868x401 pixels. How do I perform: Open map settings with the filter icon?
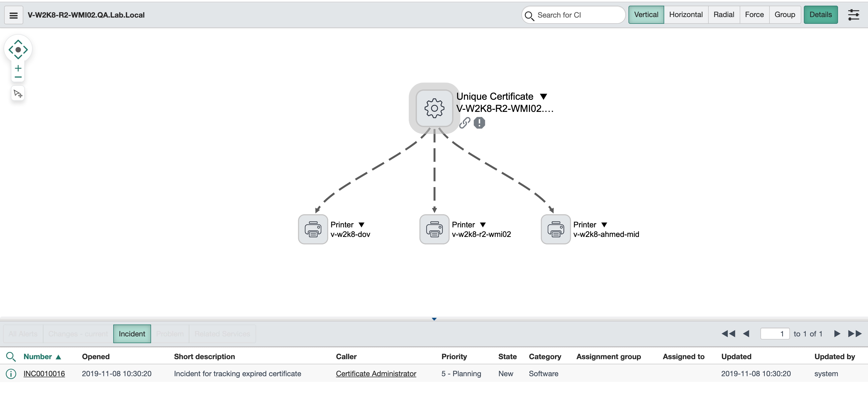[x=854, y=15]
